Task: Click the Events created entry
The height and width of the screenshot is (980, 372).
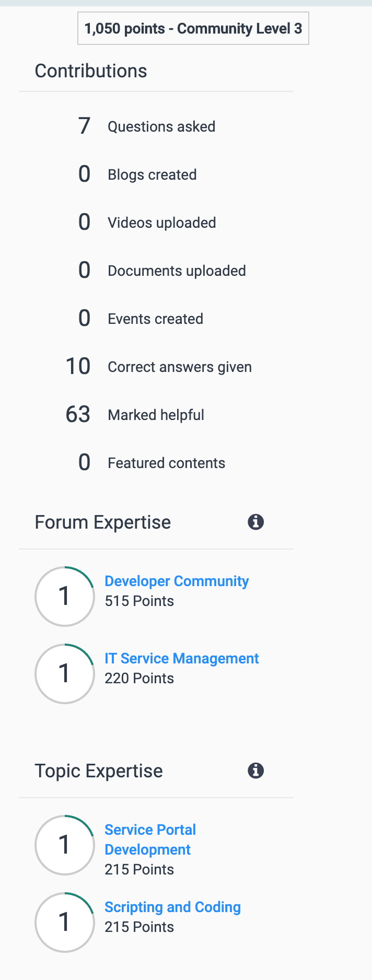Action: pos(141,319)
